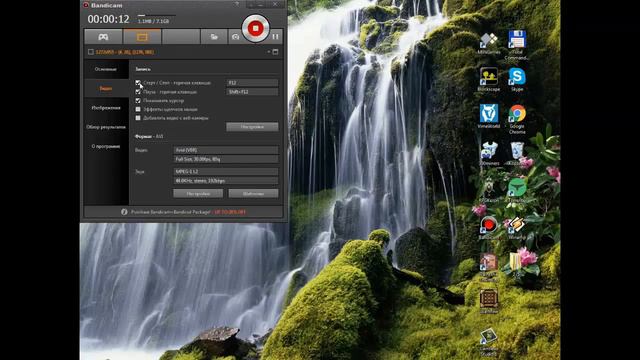Image resolution: width=640 pixels, height=360 pixels.
Task: Click the Bandicam logo in the title bar
Action: [x=86, y=5]
